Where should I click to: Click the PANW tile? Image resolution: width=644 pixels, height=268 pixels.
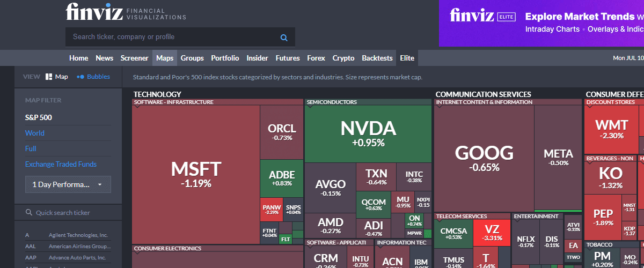pos(271,210)
